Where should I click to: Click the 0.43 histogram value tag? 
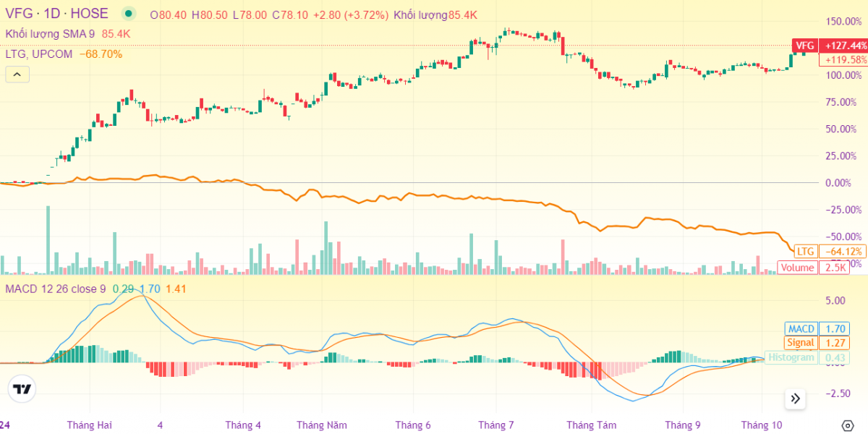836,357
